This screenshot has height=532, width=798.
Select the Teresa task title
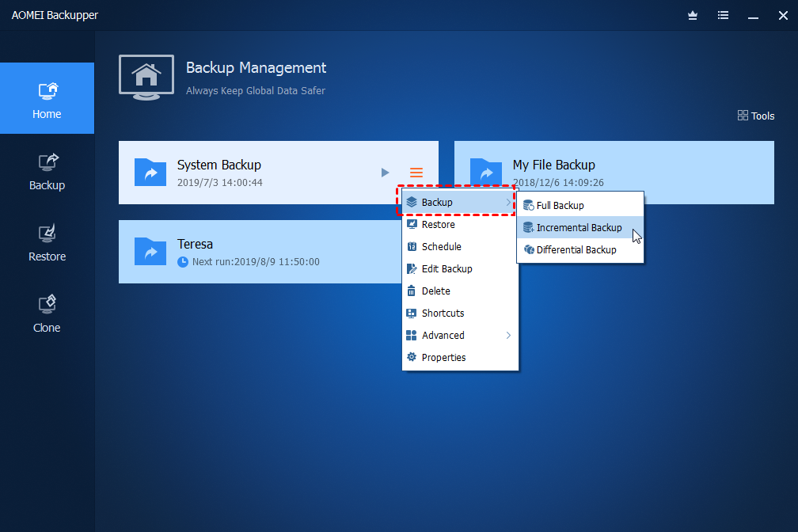pos(195,245)
